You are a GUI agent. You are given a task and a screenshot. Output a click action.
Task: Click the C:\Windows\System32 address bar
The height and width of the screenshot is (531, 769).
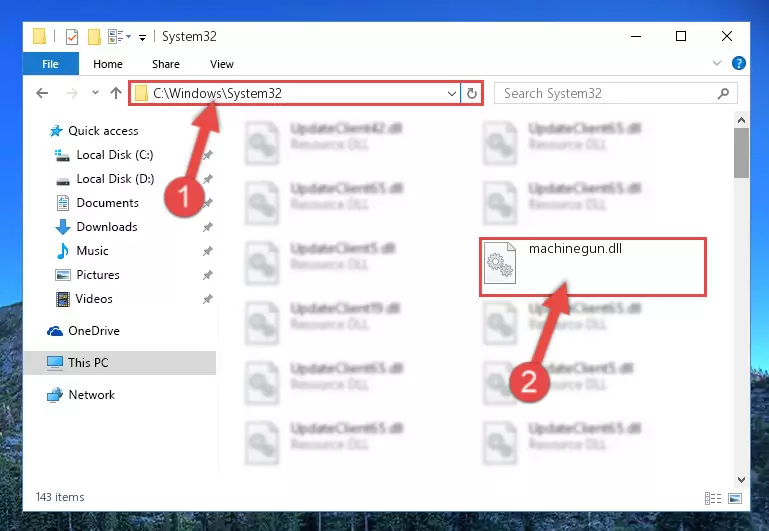coord(294,93)
